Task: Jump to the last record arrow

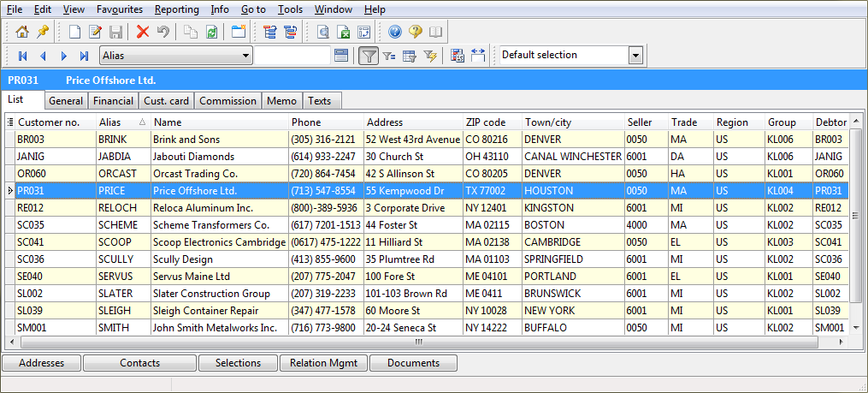Action: pos(84,56)
